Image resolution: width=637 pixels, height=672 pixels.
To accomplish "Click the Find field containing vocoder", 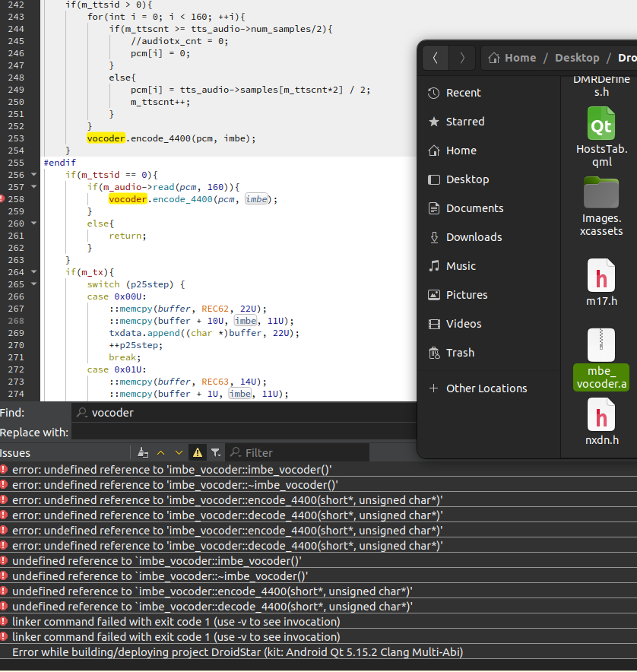I will point(243,413).
